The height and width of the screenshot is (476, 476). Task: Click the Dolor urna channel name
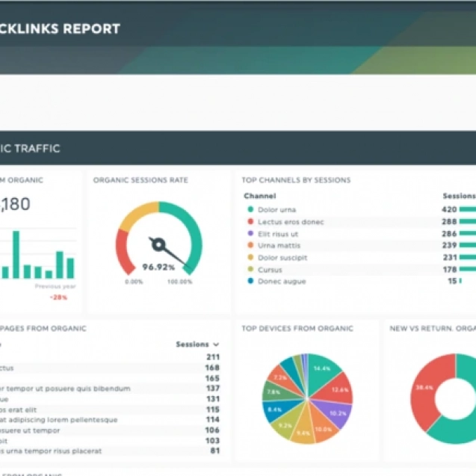pyautogui.click(x=276, y=210)
